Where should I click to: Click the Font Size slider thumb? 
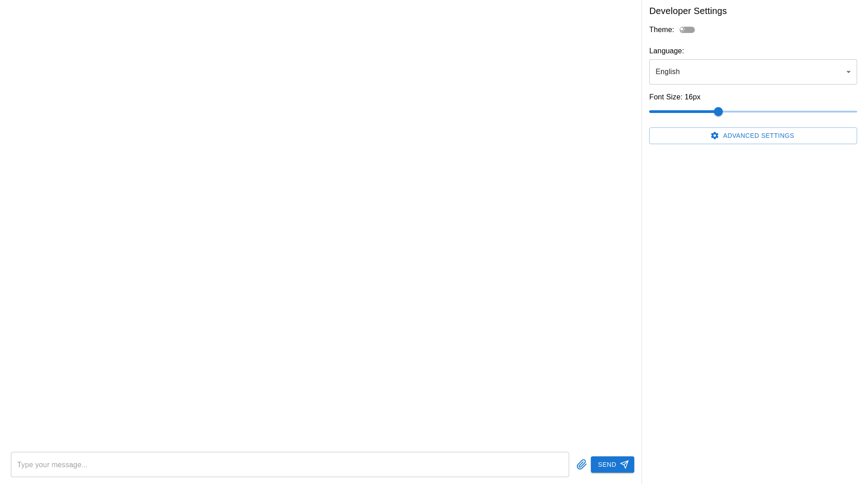click(718, 112)
